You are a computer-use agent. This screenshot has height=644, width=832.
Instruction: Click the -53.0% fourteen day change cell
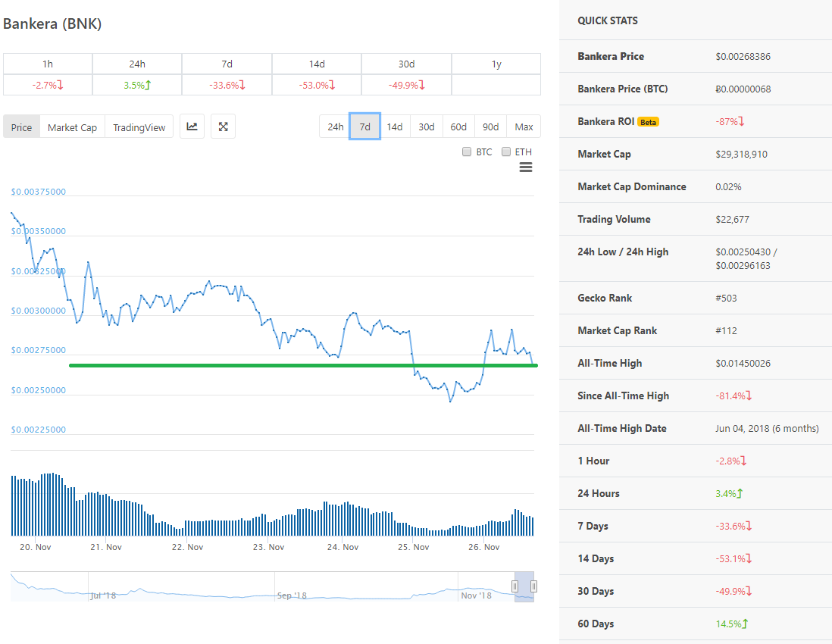point(317,85)
